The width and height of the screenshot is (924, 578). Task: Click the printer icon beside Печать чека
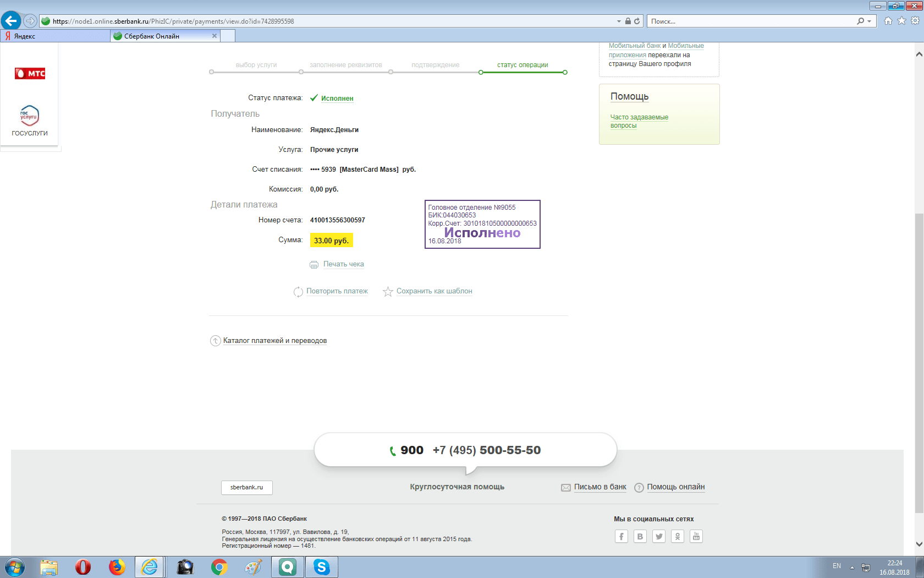[x=314, y=265]
